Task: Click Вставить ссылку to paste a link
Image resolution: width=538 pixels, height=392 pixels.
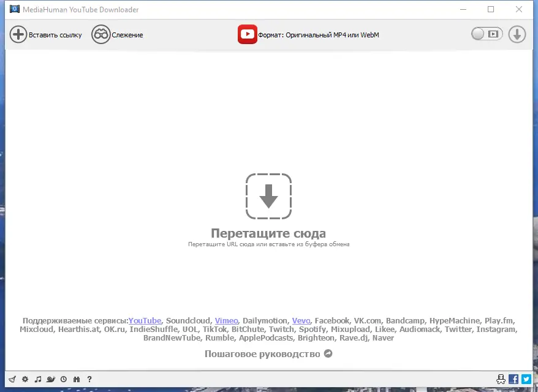Action: click(x=45, y=34)
